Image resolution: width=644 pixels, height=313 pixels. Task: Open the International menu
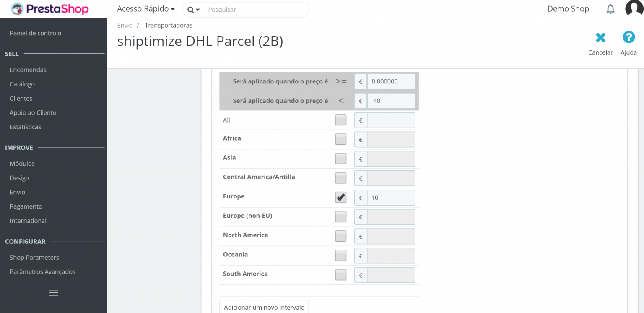(28, 221)
